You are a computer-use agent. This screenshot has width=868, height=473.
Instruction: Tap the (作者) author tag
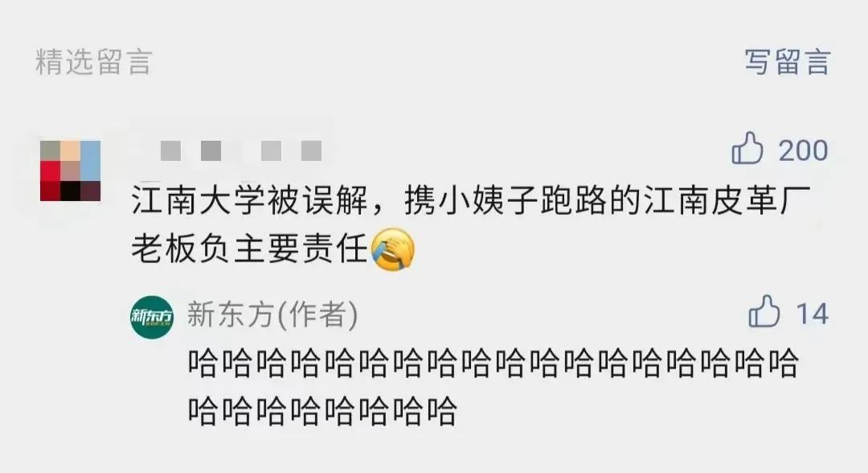click(317, 315)
